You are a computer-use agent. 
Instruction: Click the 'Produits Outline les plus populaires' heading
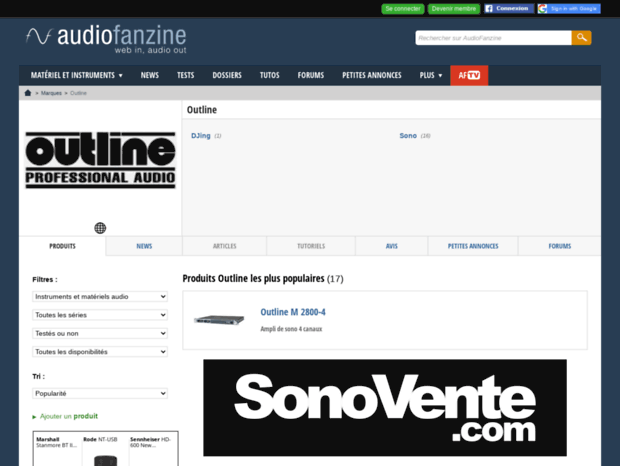pyautogui.click(x=253, y=278)
